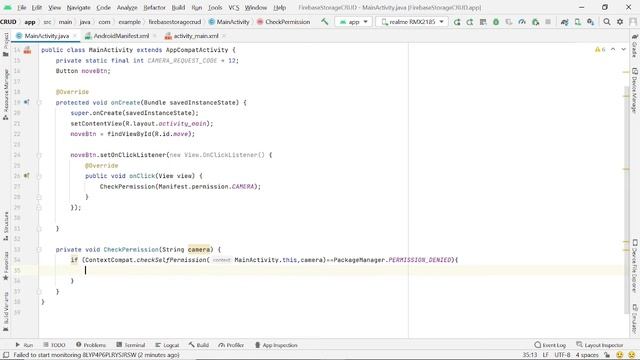The height and width of the screenshot is (360, 640).
Task: Open the Logcat tool window button
Action: pos(167,345)
